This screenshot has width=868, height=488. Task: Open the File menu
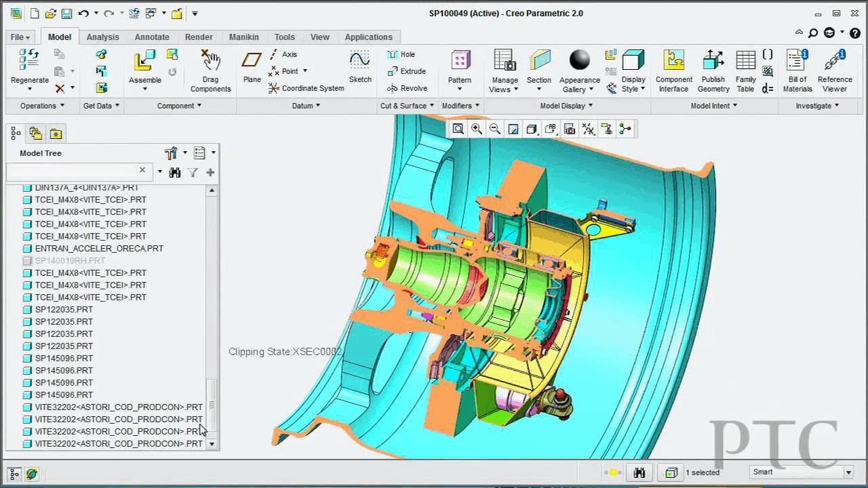pos(20,37)
